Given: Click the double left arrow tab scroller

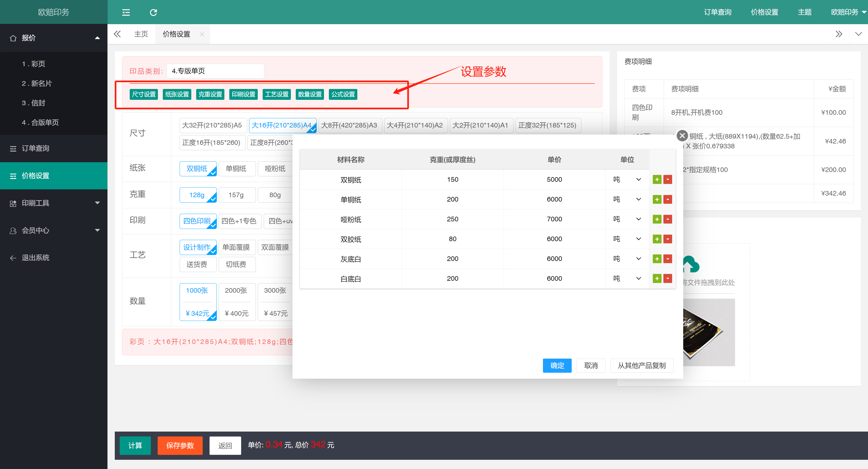Looking at the screenshot, I should pyautogui.click(x=117, y=34).
